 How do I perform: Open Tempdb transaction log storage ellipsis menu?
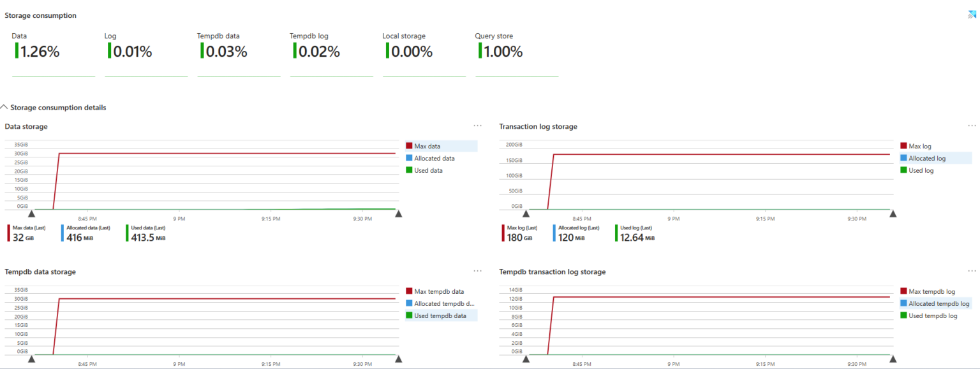tap(972, 271)
